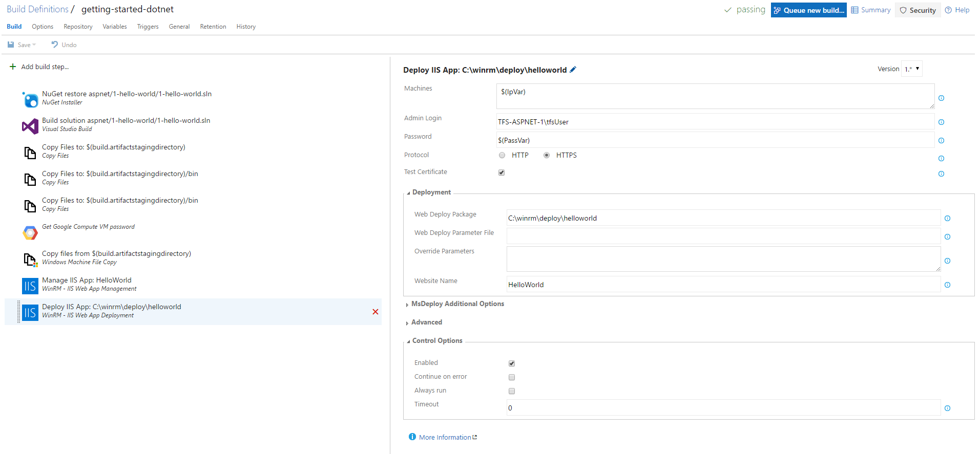980x454 pixels.
Task: Click the plus icon for Add build step
Action: click(13, 67)
